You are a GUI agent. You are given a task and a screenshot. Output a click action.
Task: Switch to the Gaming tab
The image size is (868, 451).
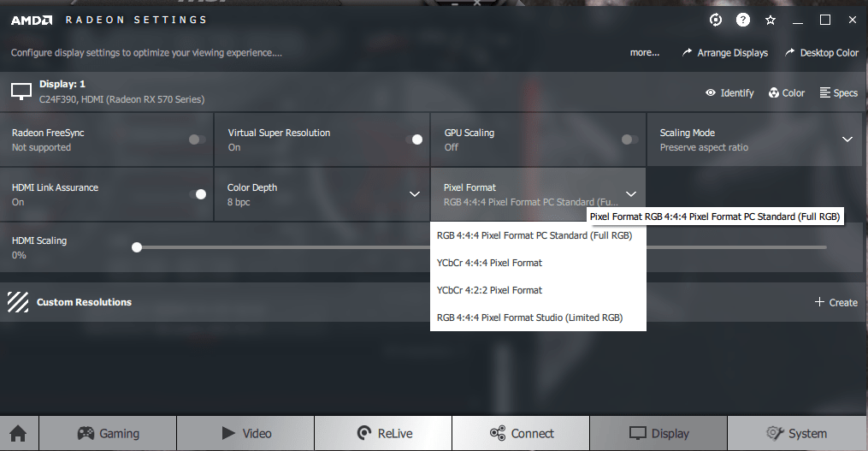pyautogui.click(x=108, y=433)
